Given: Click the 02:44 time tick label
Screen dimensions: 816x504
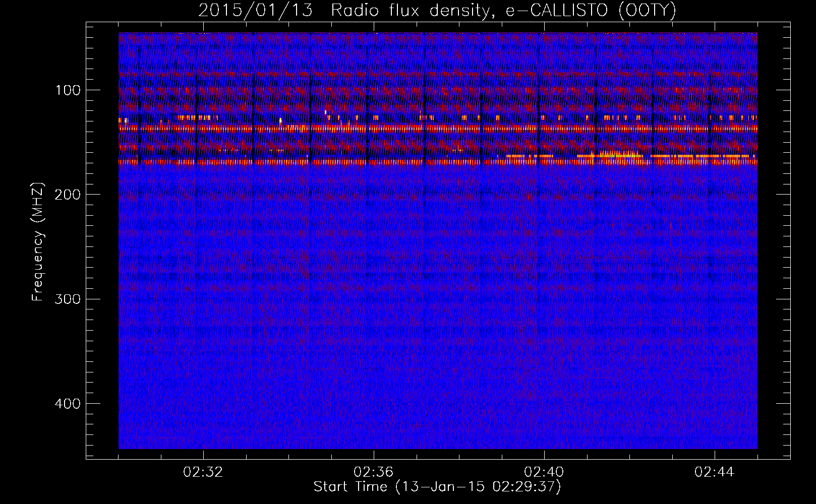Looking at the screenshot, I should click(x=715, y=472).
